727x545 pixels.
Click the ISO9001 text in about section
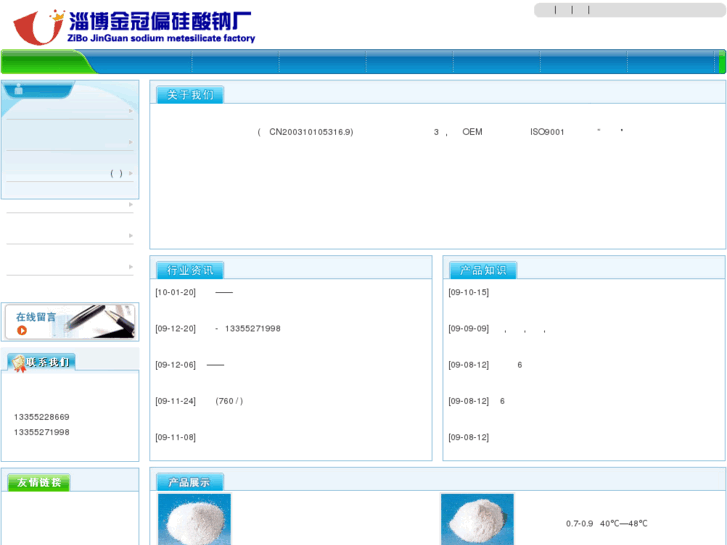[547, 132]
